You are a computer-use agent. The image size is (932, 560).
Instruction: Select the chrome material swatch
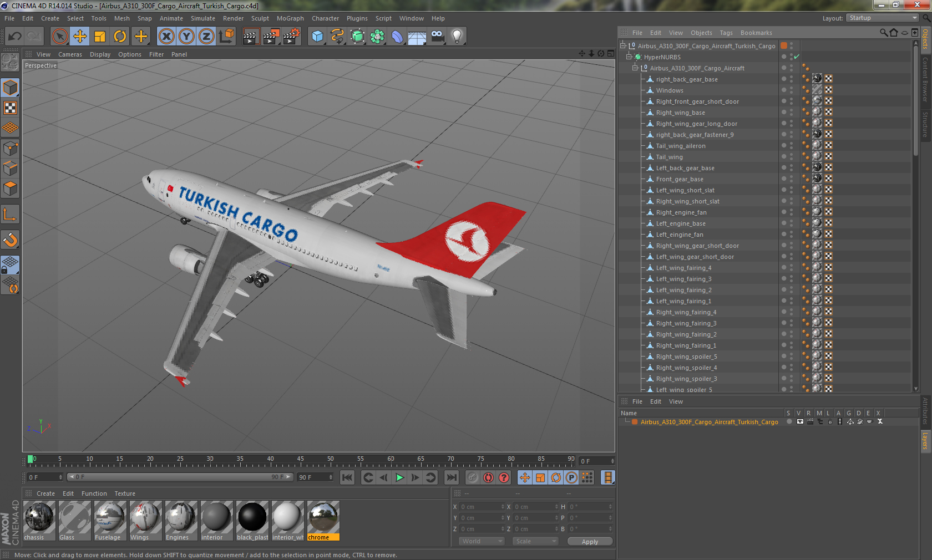(323, 521)
